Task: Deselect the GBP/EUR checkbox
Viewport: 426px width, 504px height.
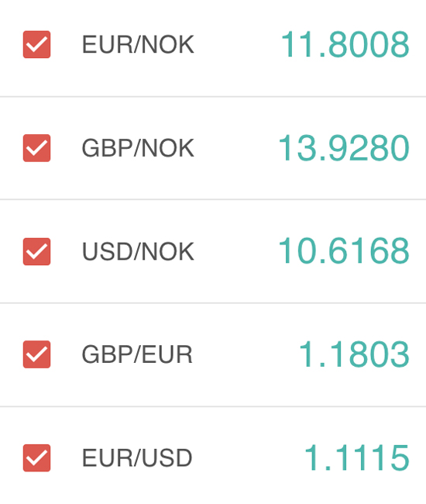Action: click(36, 354)
